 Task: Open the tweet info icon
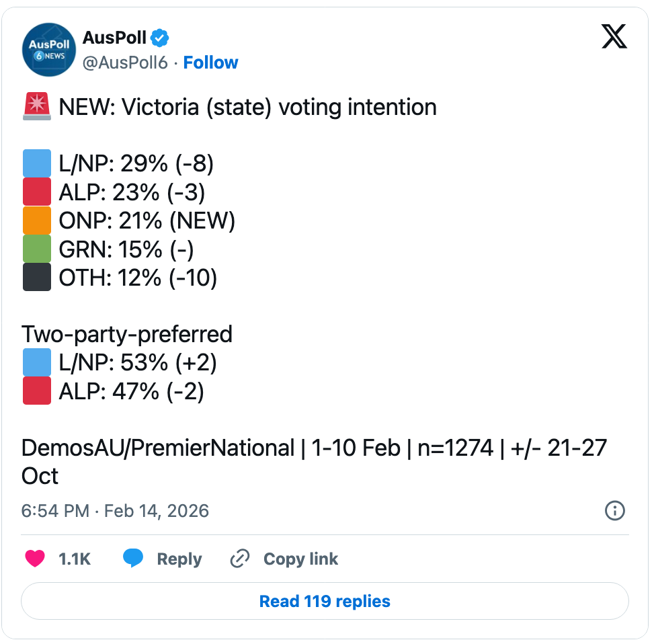click(x=615, y=511)
